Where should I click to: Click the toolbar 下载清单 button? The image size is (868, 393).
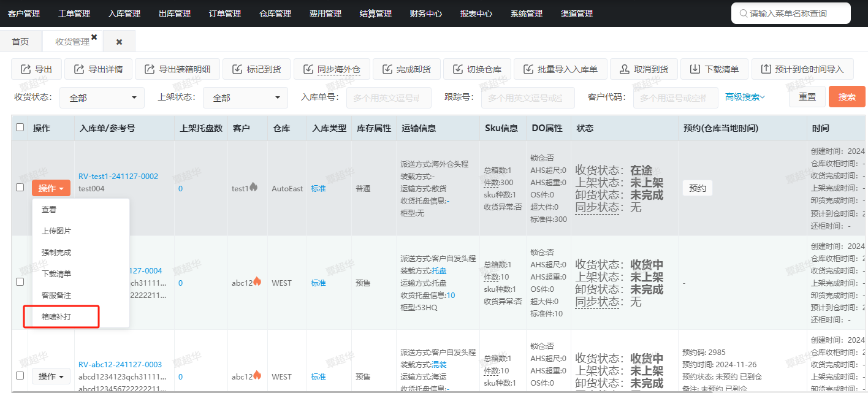pyautogui.click(x=714, y=69)
